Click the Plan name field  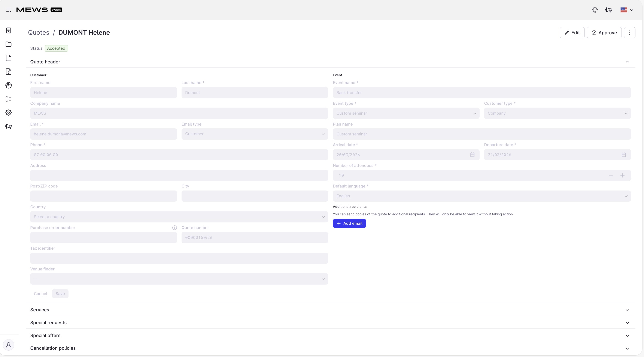click(482, 134)
